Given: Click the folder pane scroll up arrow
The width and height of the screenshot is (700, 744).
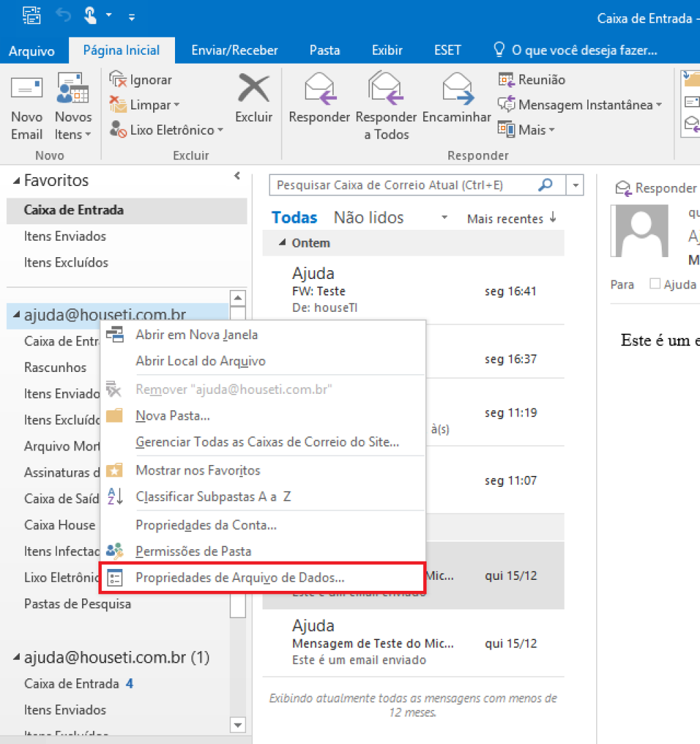Looking at the screenshot, I should coord(238,298).
